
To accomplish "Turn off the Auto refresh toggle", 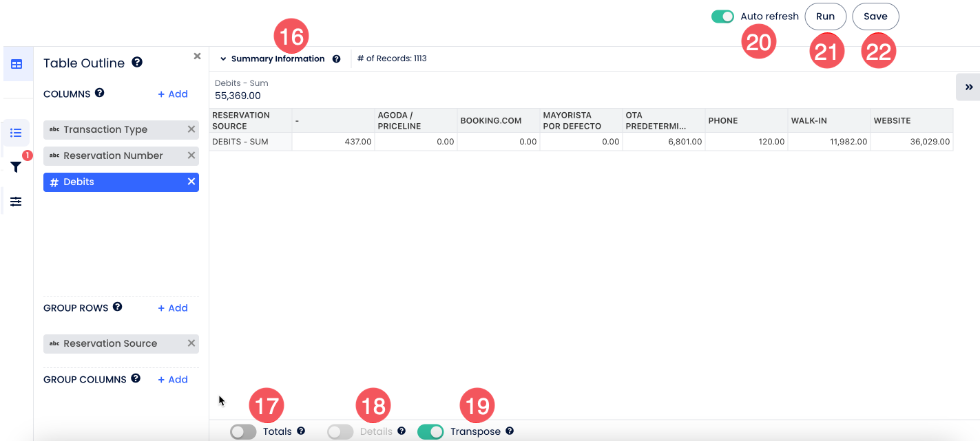I will (722, 17).
